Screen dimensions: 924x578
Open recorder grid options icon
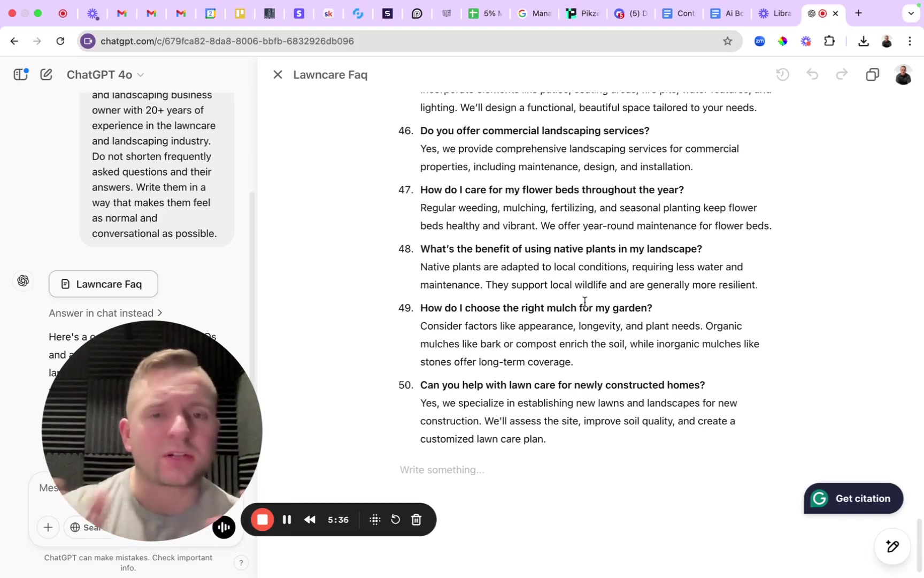[375, 520]
